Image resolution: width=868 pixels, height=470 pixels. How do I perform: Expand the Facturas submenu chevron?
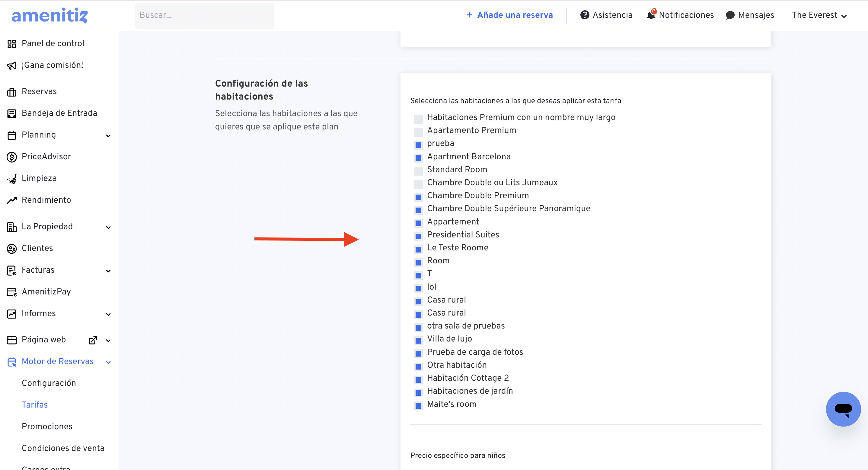[108, 271]
